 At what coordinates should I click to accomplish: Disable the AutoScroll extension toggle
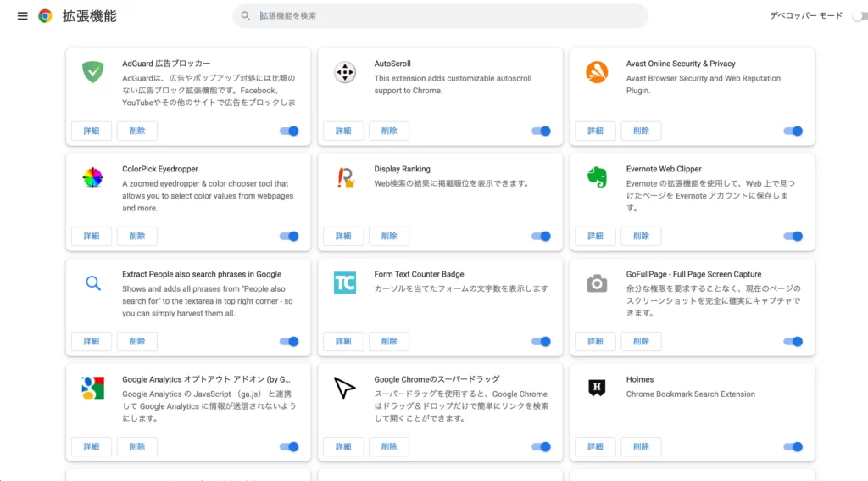pyautogui.click(x=541, y=131)
